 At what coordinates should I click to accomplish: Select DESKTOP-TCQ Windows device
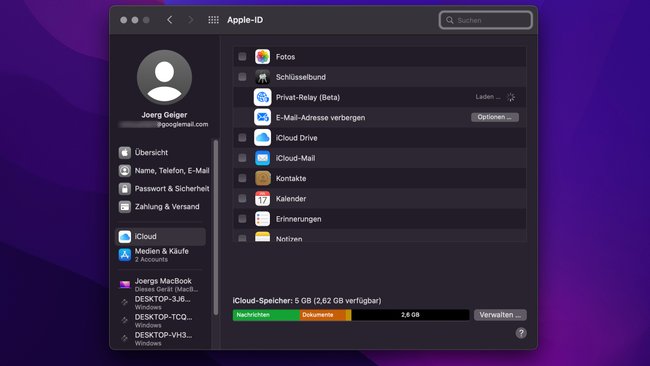point(161,320)
